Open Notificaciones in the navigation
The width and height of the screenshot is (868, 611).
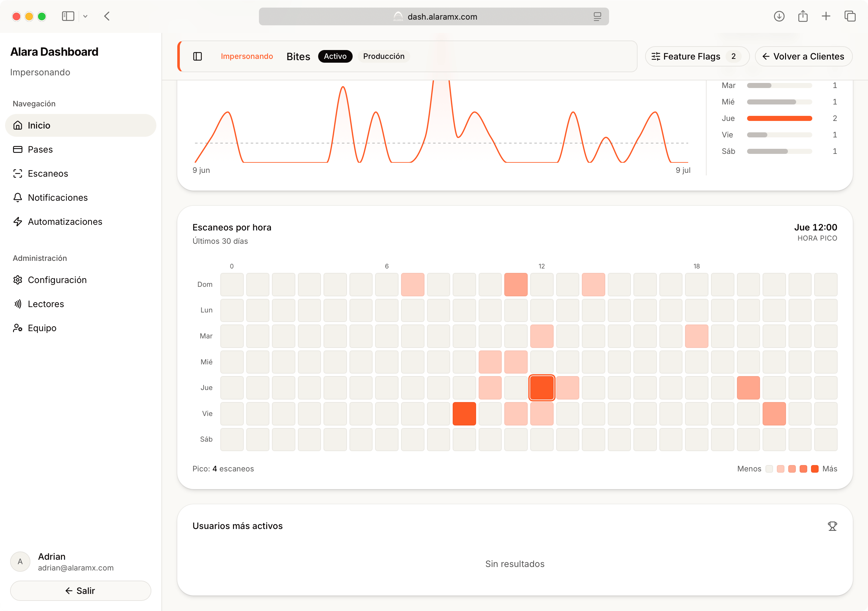coord(80,197)
